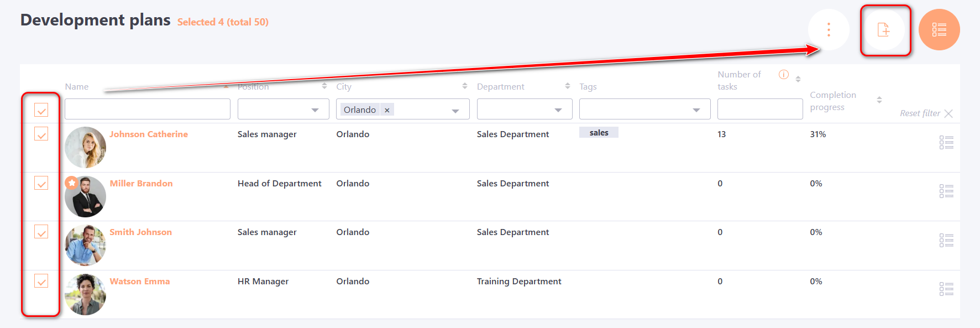Open the three-dot more actions menu

point(828,30)
